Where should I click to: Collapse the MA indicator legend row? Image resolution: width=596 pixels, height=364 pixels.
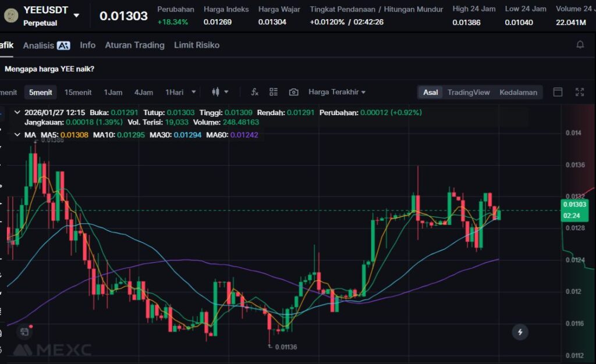tap(16, 135)
